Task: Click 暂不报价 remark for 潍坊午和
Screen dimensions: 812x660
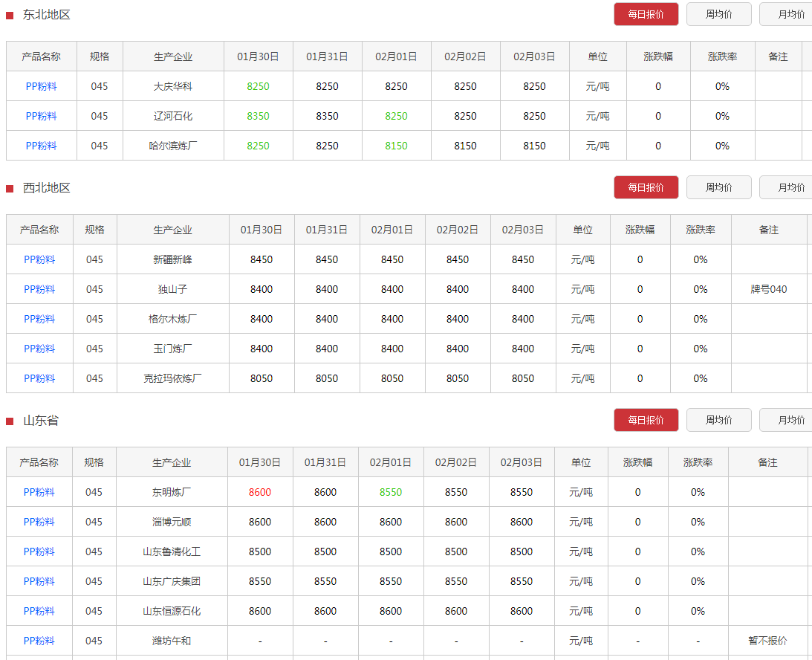Action: tap(767, 641)
